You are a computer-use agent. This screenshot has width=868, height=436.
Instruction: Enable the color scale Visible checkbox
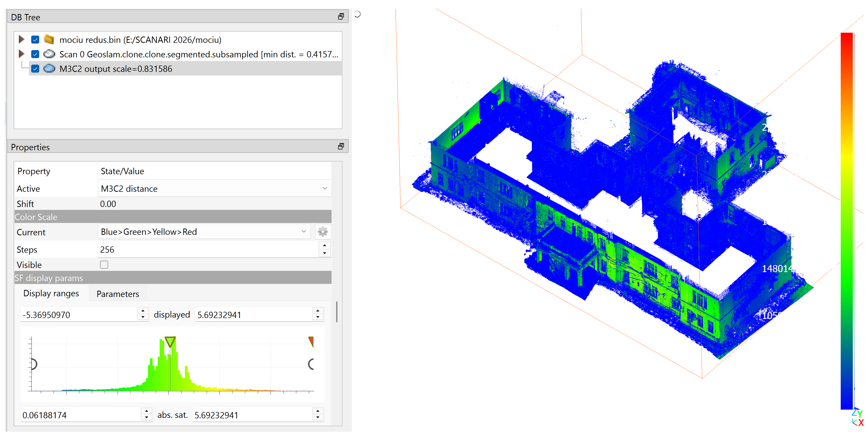[104, 265]
